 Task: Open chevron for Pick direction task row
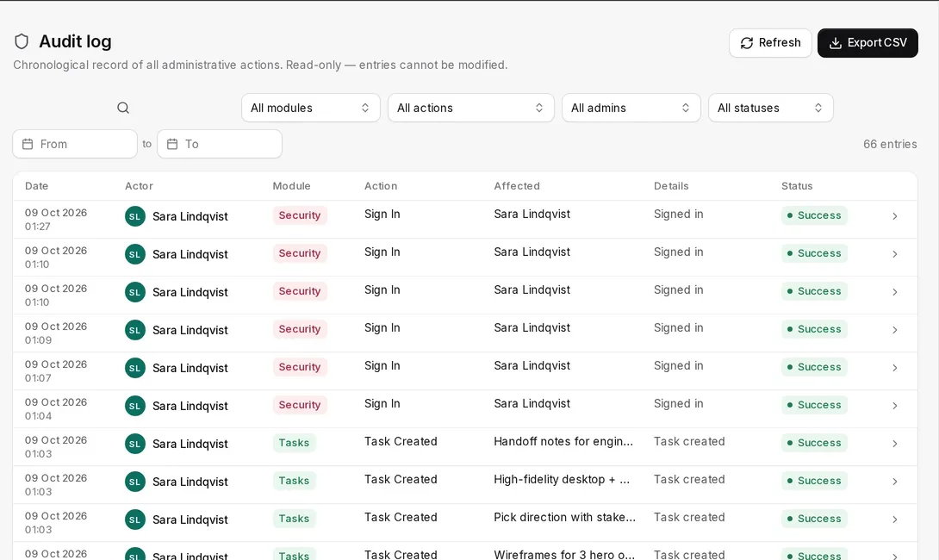tap(895, 520)
